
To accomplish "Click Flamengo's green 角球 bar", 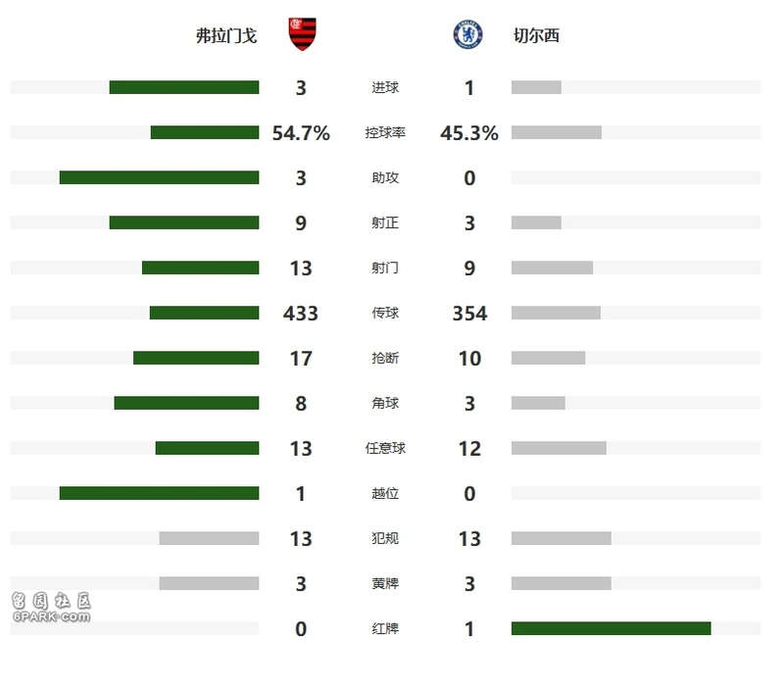I will [186, 403].
